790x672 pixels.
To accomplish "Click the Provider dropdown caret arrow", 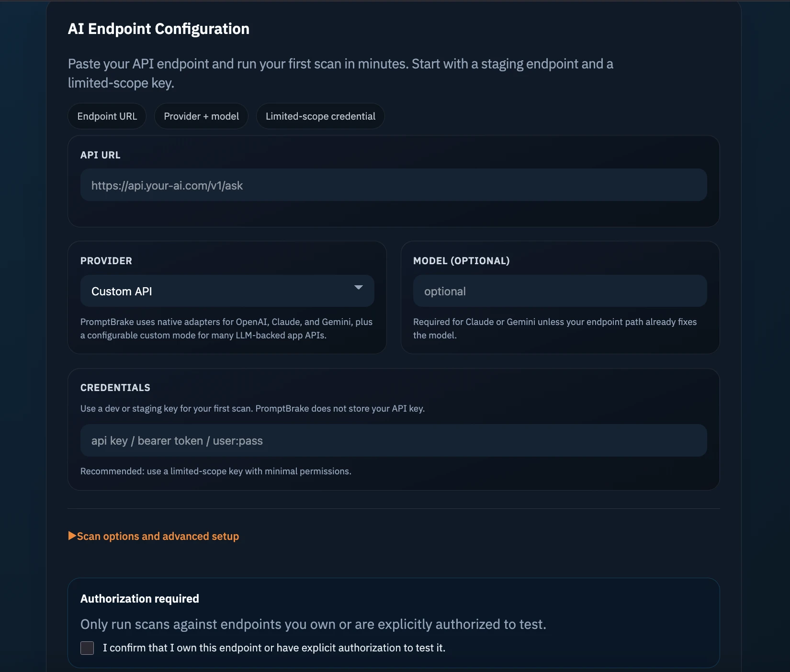I will click(358, 288).
